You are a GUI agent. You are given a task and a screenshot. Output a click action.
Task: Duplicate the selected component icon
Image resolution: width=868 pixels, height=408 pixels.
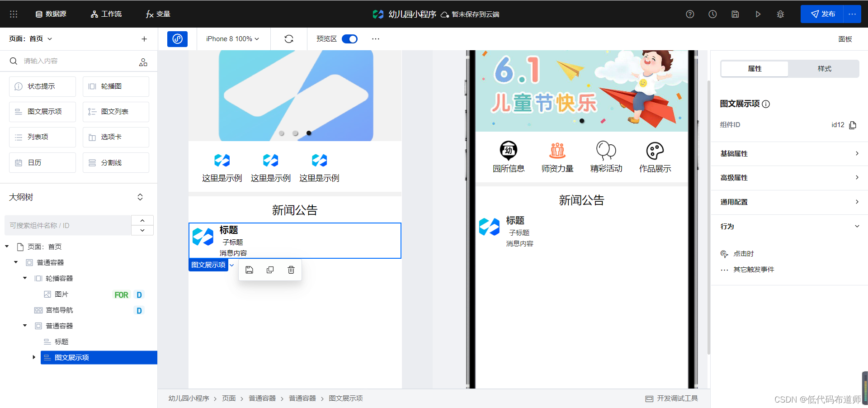click(270, 270)
